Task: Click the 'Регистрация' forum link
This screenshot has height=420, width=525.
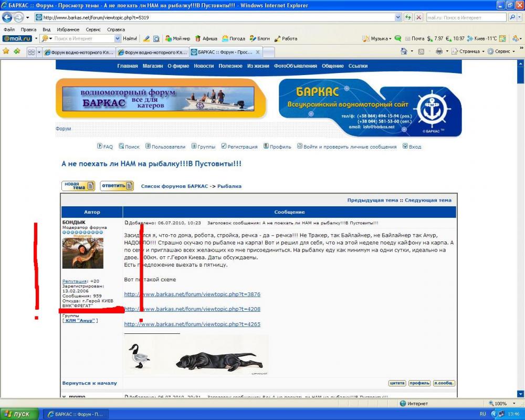Action: 242,147
